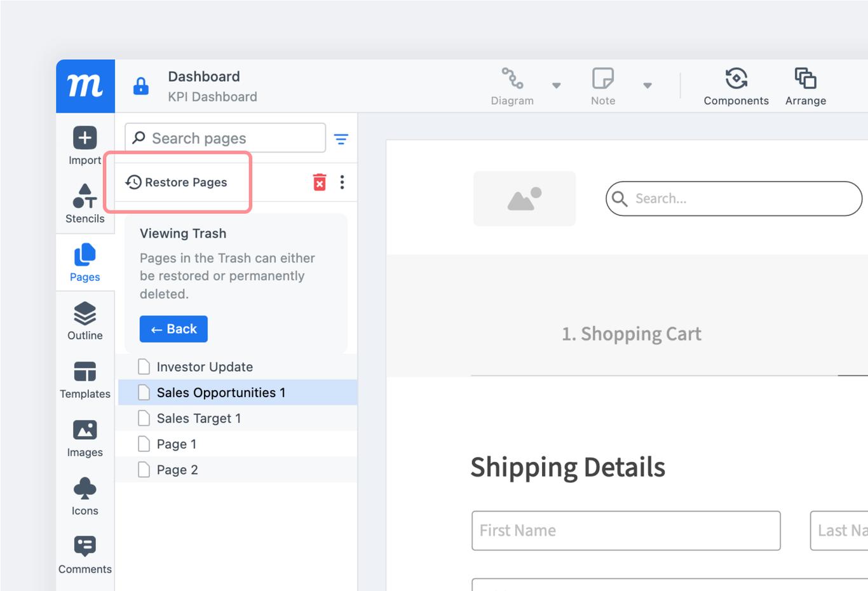Select the Note tool
Screen dimensions: 868x591
point(603,86)
